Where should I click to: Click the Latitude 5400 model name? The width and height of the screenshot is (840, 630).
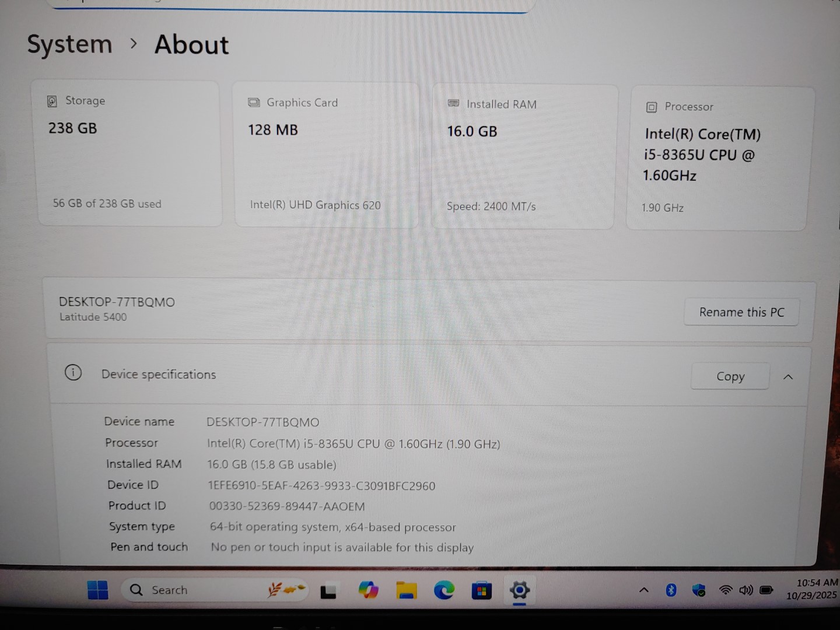(x=93, y=317)
